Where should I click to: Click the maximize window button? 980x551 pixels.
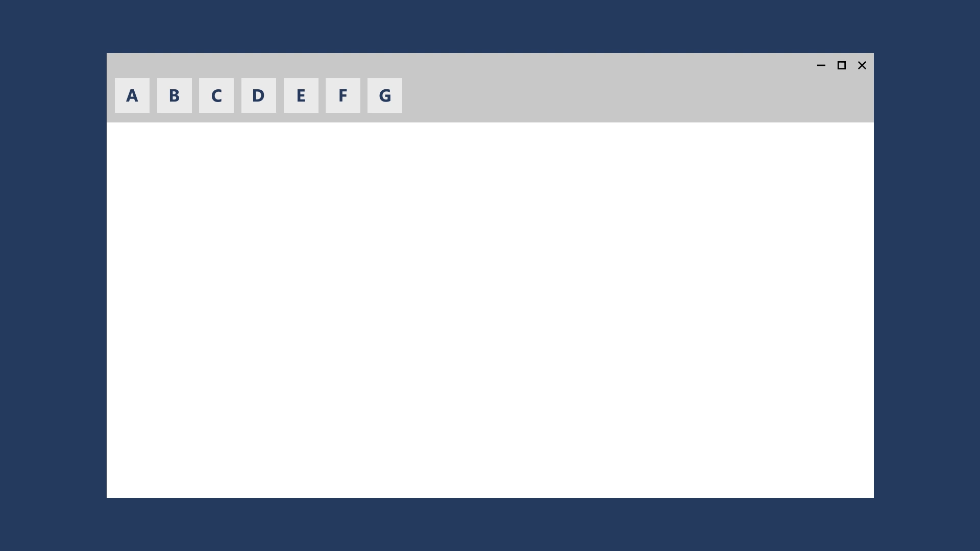point(841,65)
